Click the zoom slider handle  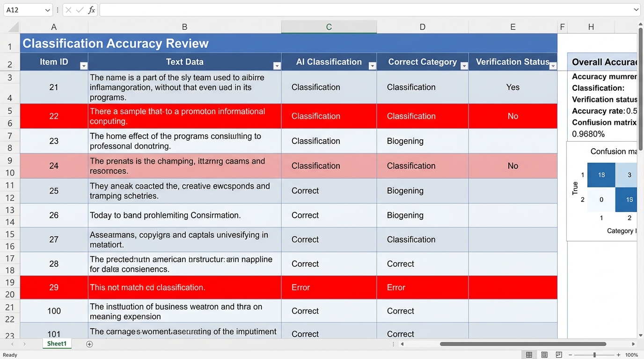coord(594,355)
